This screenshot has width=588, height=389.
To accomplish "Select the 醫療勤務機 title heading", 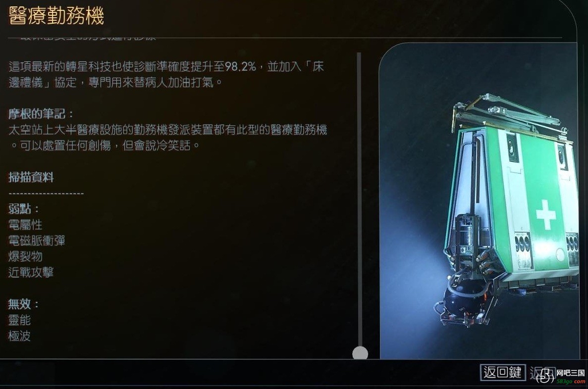I will (x=56, y=16).
